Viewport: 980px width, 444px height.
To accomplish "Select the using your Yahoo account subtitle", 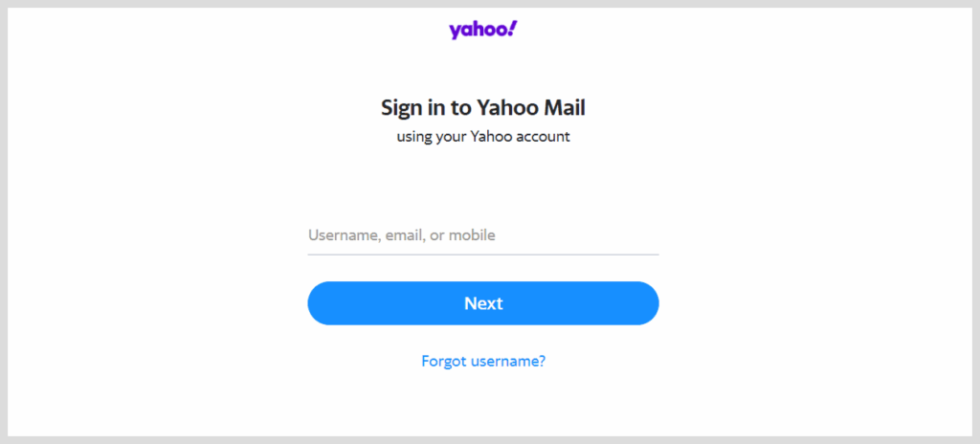I will (483, 137).
